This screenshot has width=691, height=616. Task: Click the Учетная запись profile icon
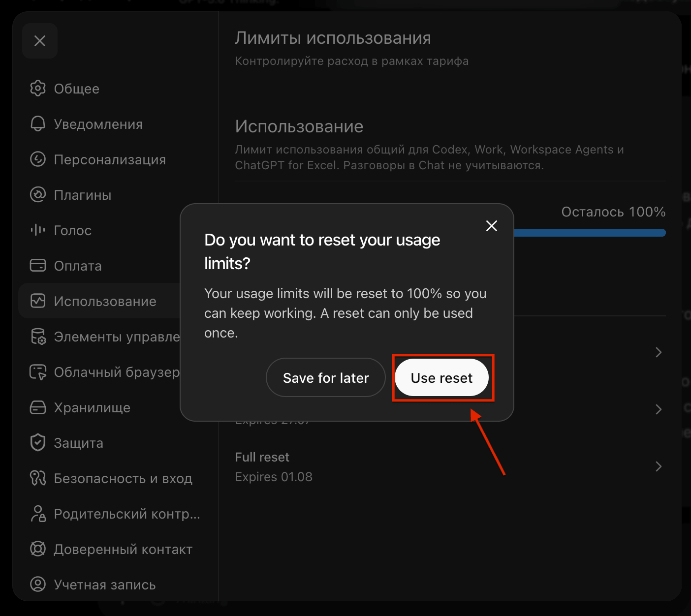[x=38, y=585]
